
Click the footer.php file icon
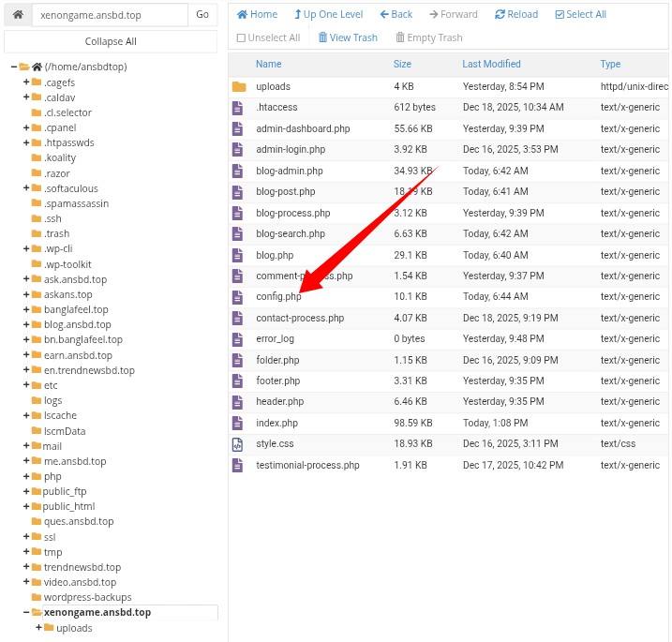[x=237, y=381]
